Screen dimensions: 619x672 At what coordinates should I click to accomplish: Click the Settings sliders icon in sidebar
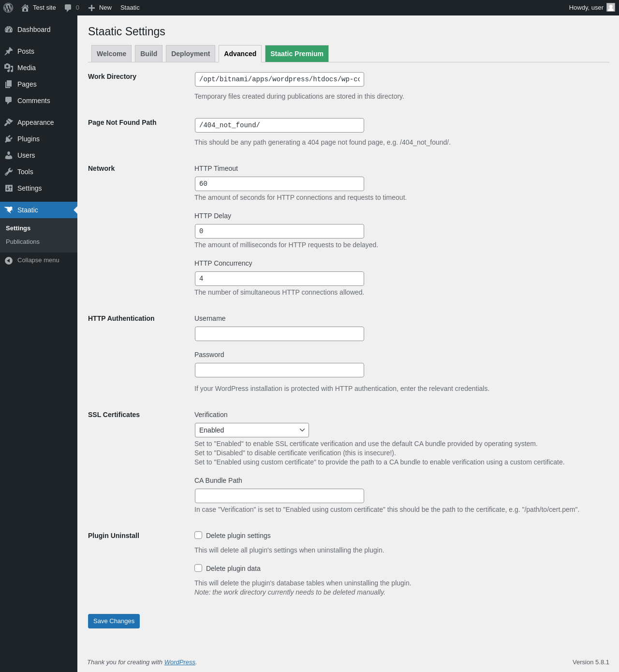click(9, 188)
